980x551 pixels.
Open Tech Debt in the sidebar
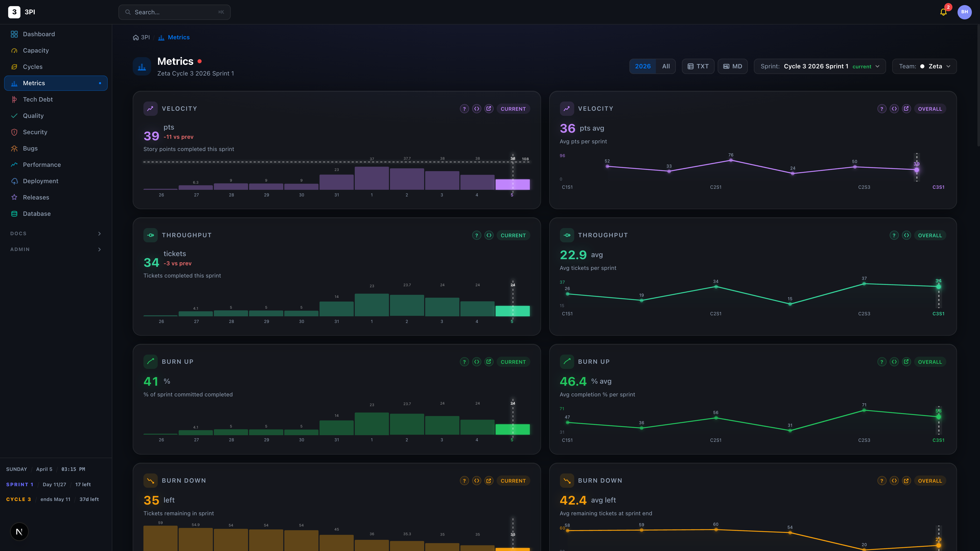[38, 99]
